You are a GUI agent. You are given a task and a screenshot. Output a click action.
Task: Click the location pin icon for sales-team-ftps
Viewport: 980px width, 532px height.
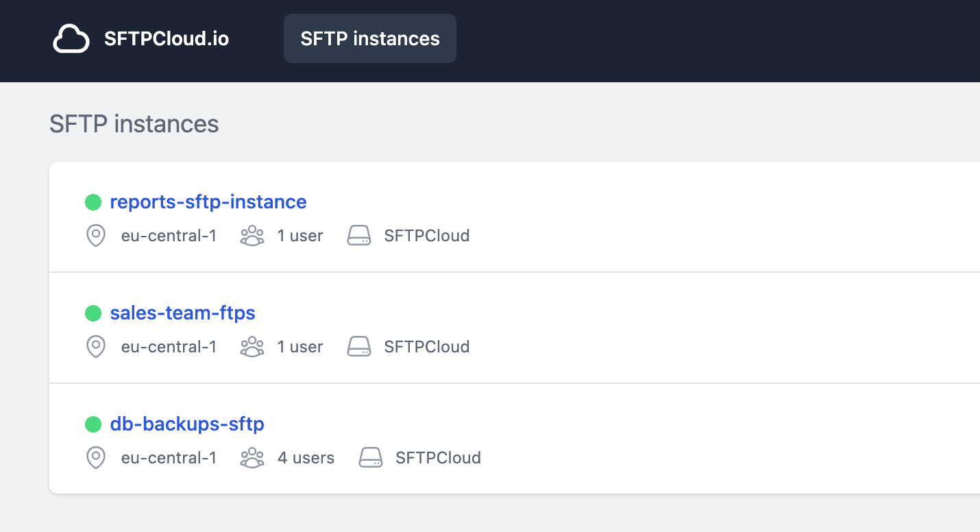pyautogui.click(x=95, y=346)
